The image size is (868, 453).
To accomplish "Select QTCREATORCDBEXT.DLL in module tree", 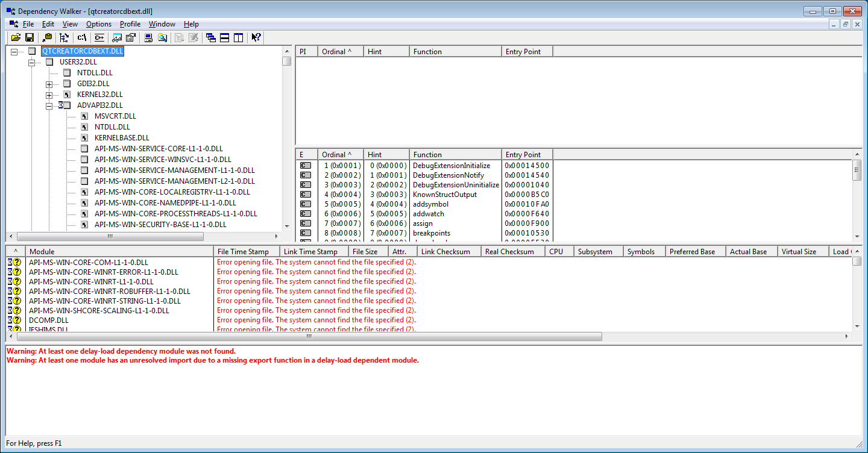I will pos(83,51).
